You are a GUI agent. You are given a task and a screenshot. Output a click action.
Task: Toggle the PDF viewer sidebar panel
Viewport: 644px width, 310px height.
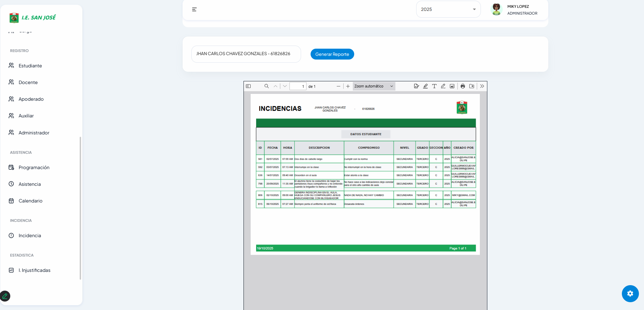coord(248,86)
